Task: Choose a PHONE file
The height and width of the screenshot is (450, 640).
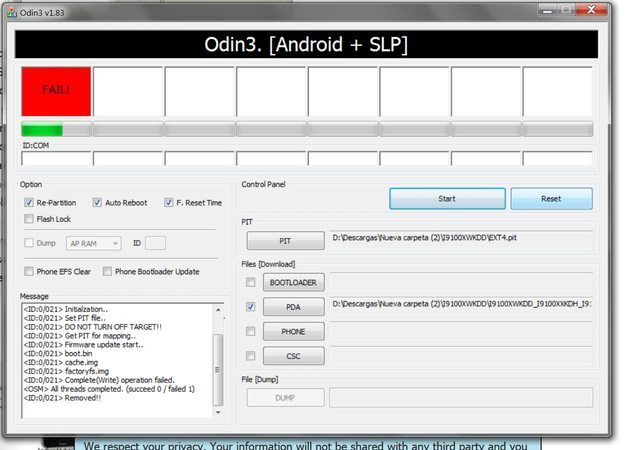Action: click(x=294, y=332)
